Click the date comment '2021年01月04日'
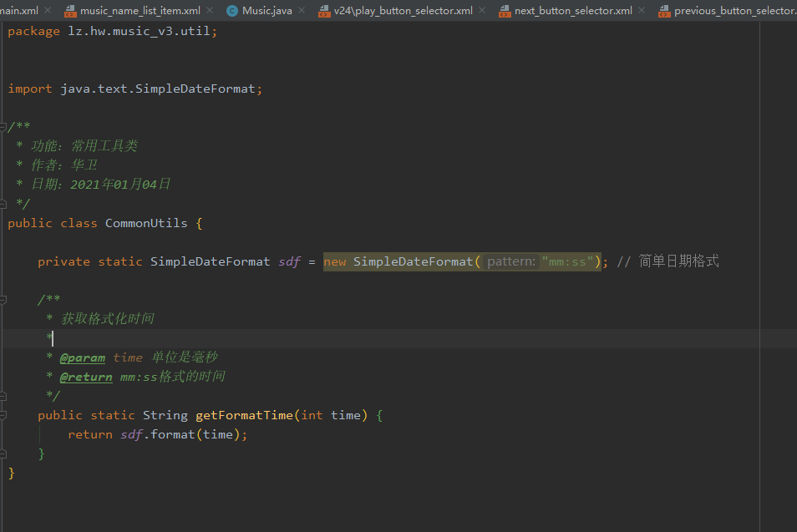 120,184
